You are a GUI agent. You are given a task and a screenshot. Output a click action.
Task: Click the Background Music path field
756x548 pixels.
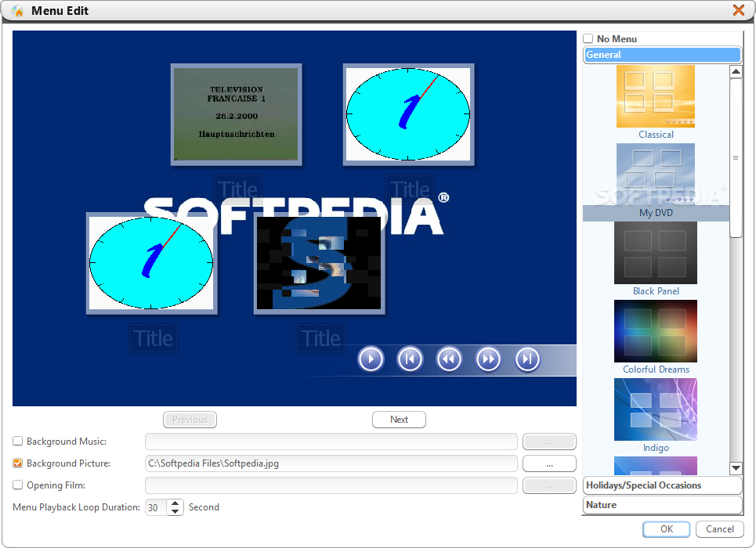point(331,442)
